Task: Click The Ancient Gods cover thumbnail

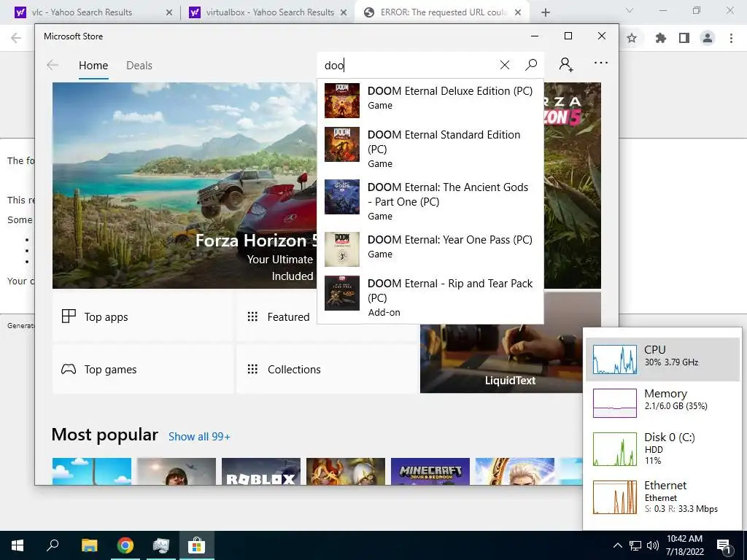Action: pyautogui.click(x=342, y=197)
